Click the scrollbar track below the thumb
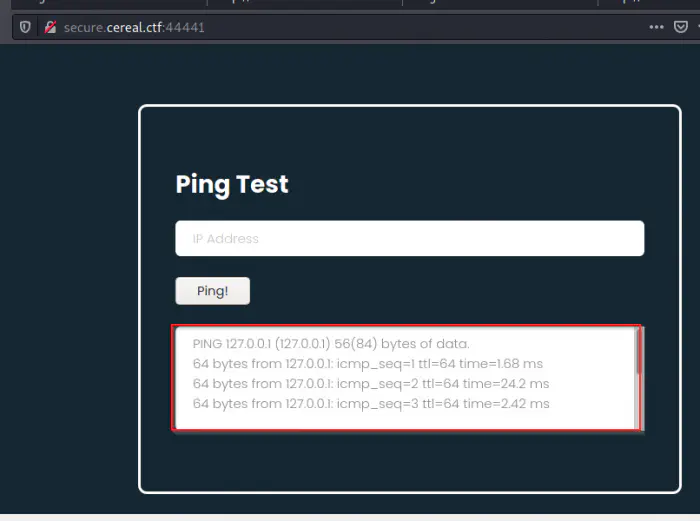 pyautogui.click(x=639, y=405)
